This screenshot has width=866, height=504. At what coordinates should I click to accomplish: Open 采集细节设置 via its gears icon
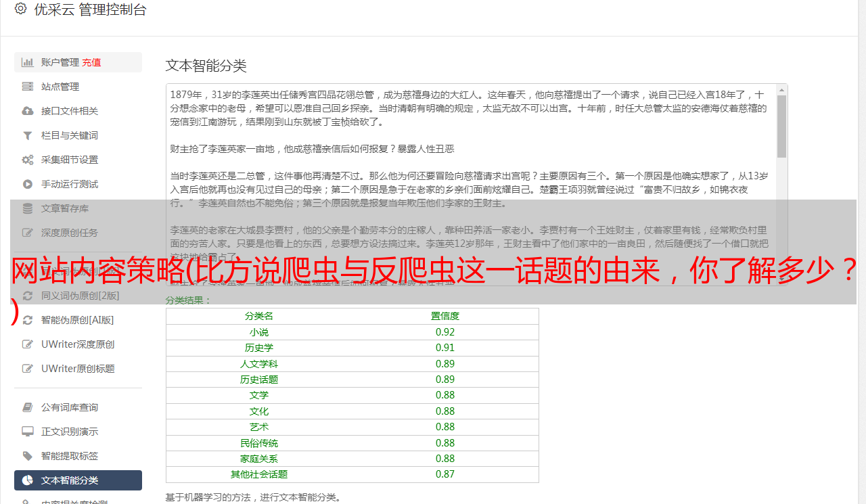28,160
